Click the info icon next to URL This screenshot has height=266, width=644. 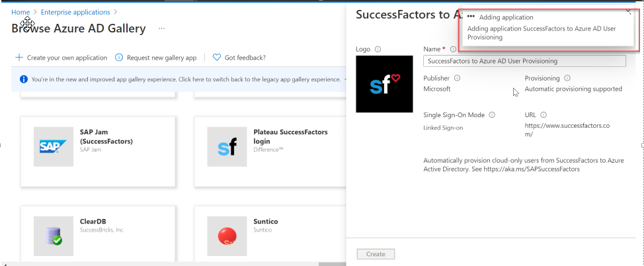click(543, 115)
